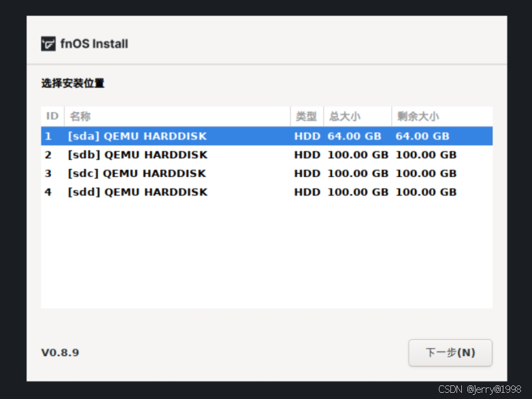Select the [sdd] QEMU HARDDISK row
Viewport: 532px width, 399px height.
(x=267, y=192)
